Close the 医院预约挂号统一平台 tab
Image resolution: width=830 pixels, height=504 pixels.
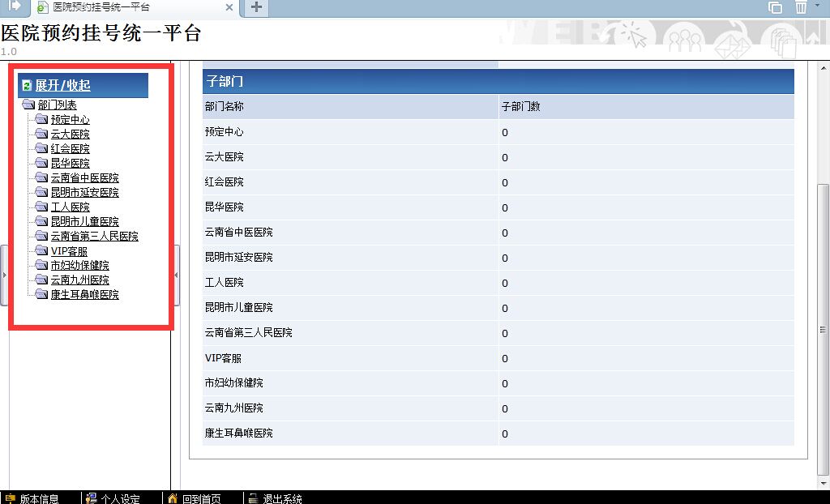pyautogui.click(x=229, y=7)
